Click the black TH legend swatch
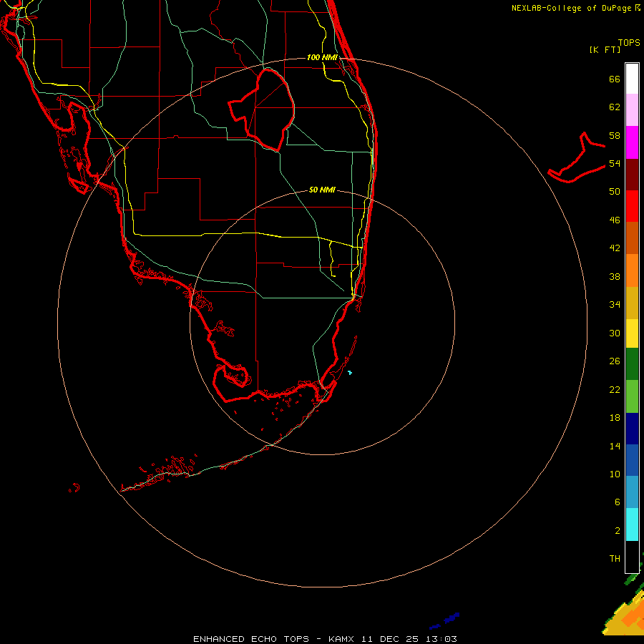This screenshot has width=644, height=644. pos(632,557)
